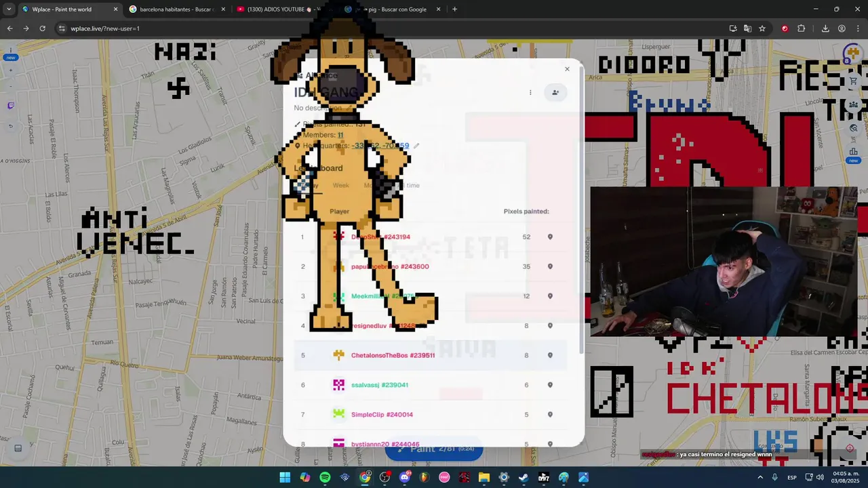Click the location pin in the 12-pixels row
This screenshot has height=488, width=868.
(550, 296)
